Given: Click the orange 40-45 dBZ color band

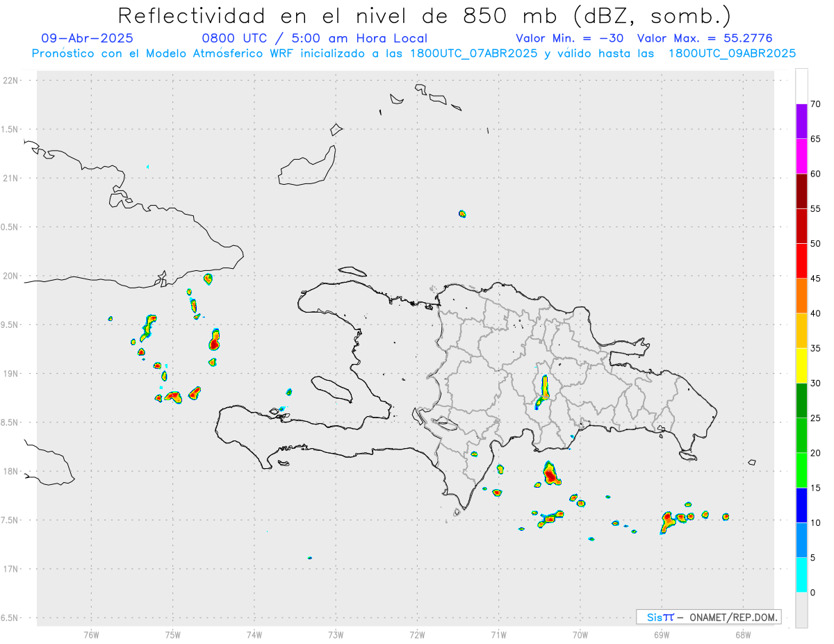Looking at the screenshot, I should [x=801, y=296].
